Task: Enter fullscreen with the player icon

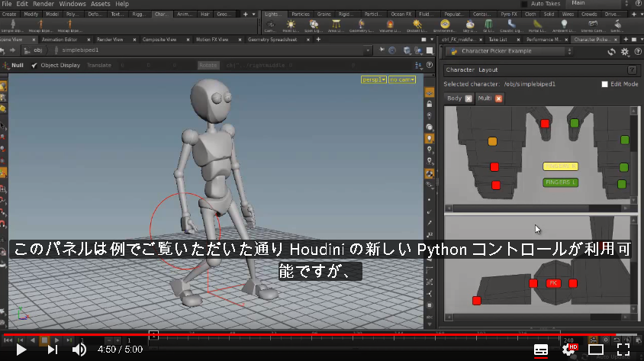Action: 623,350
